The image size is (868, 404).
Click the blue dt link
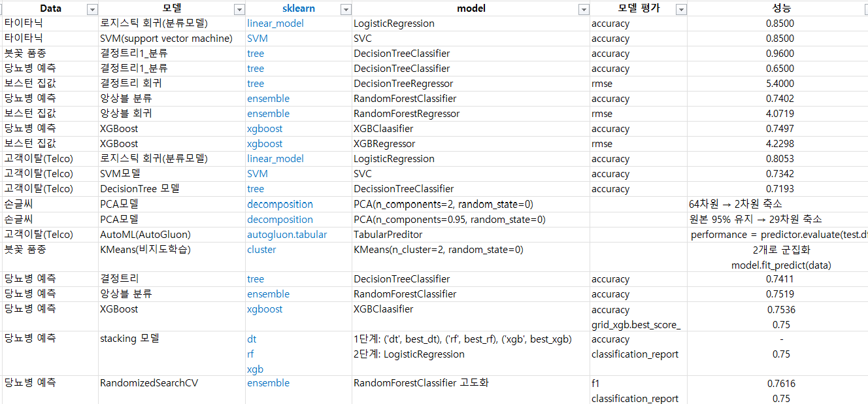click(252, 339)
